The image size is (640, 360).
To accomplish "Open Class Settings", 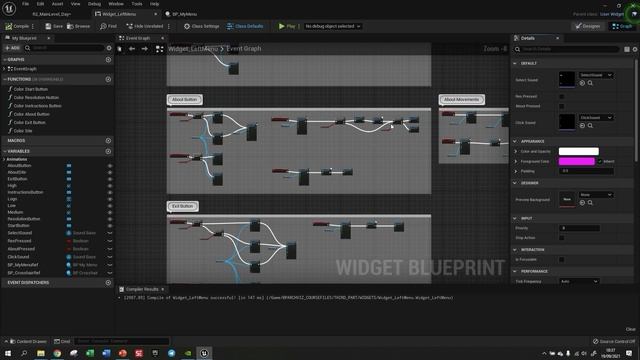I will (x=201, y=26).
